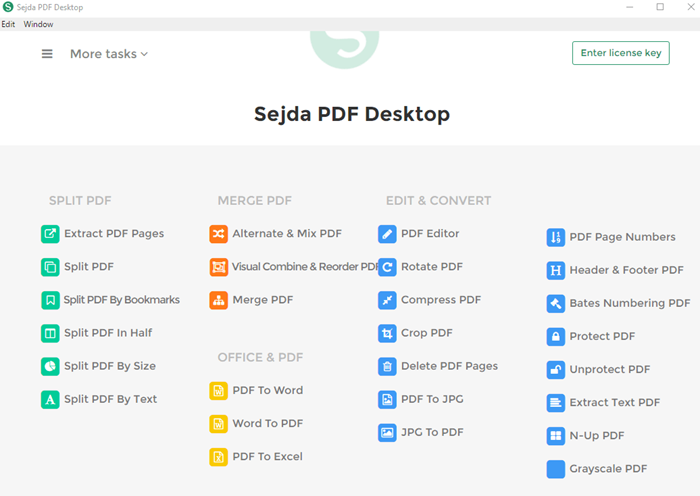Click the Split PDF icon
Viewport: 700px width, 496px height.
[x=50, y=267]
